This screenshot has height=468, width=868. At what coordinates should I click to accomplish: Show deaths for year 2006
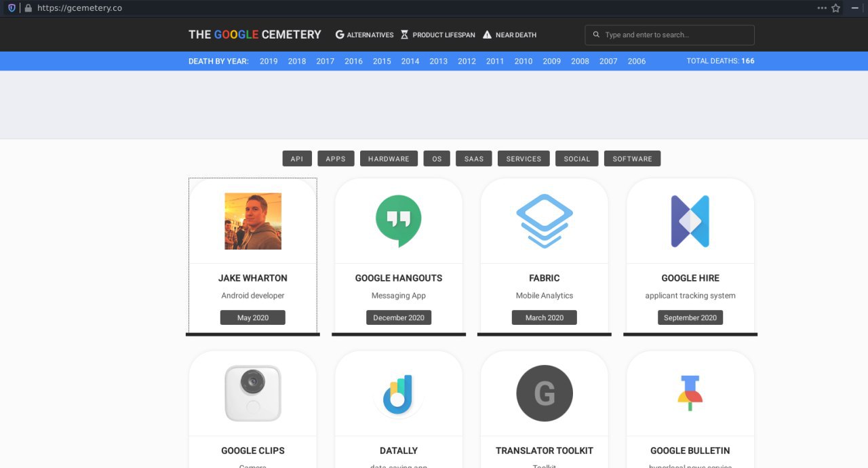pos(637,61)
